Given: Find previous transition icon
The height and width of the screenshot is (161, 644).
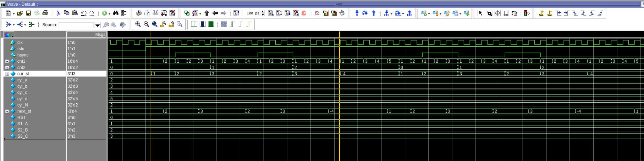Looking at the screenshot, I should coord(559,13).
